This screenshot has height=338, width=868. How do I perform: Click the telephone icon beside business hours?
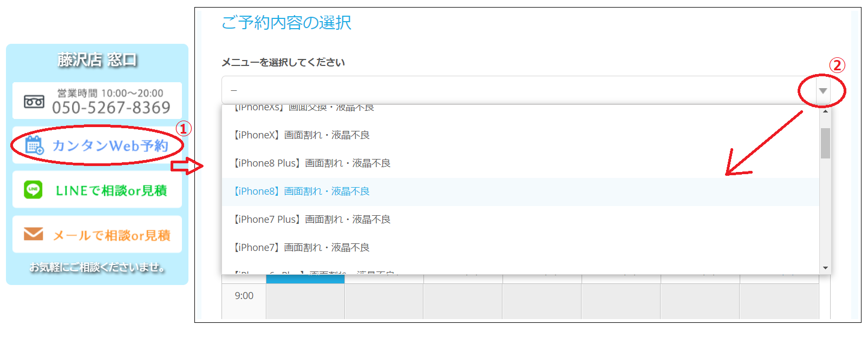34,101
